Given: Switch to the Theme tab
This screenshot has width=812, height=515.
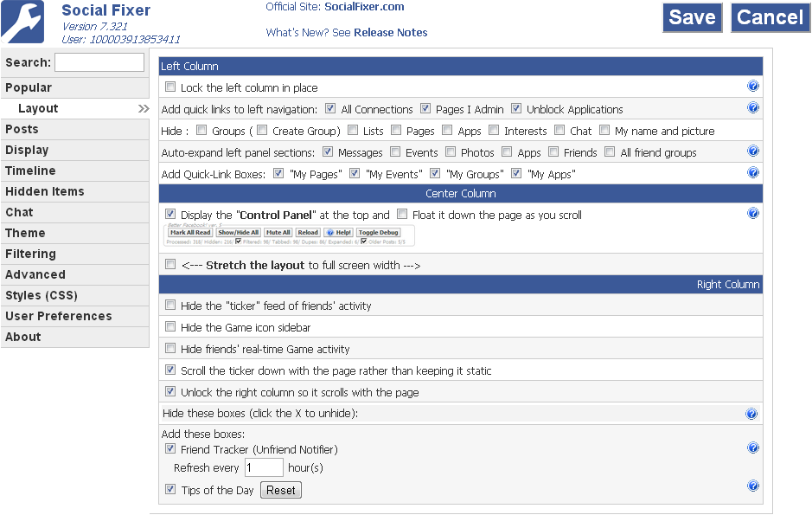Looking at the screenshot, I should click(x=75, y=233).
